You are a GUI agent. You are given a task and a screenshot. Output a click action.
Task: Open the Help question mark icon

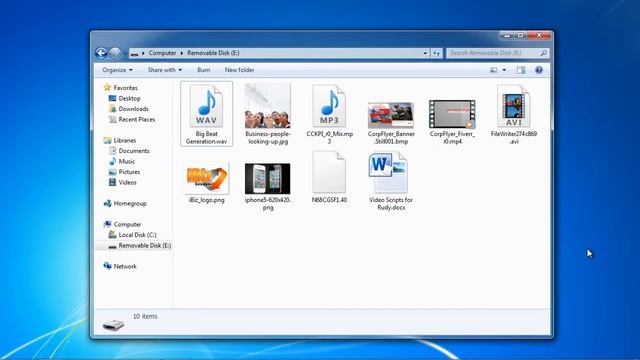tap(539, 70)
